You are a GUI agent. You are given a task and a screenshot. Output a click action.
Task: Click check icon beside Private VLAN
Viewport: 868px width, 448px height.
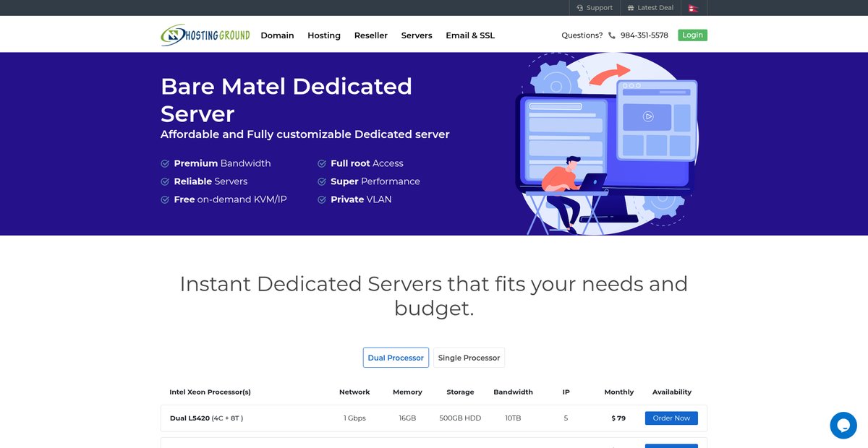[x=322, y=200]
